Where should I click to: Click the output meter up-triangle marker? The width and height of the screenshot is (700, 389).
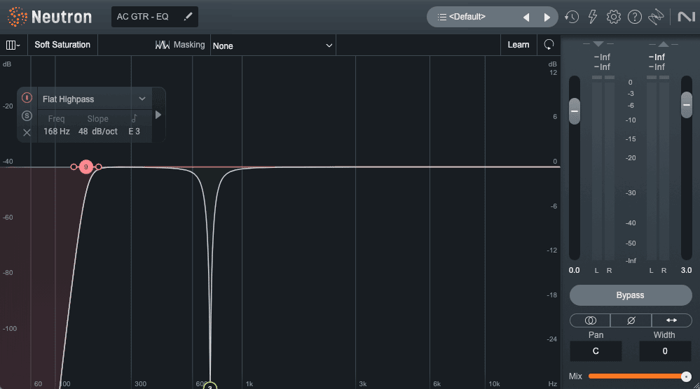pos(663,44)
